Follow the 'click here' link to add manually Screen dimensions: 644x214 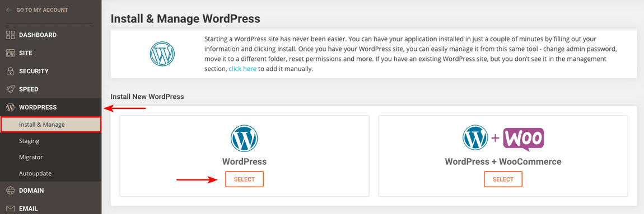click(x=242, y=69)
